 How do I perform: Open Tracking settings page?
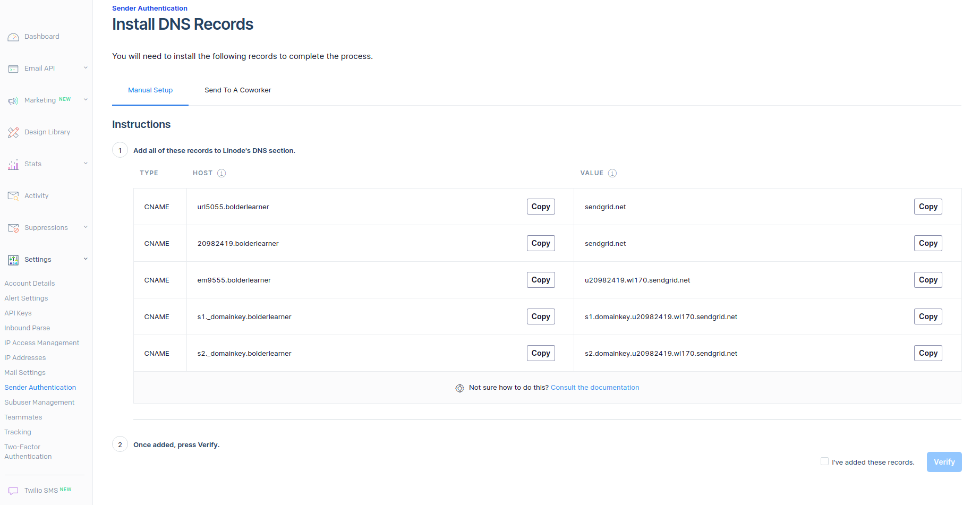[18, 432]
